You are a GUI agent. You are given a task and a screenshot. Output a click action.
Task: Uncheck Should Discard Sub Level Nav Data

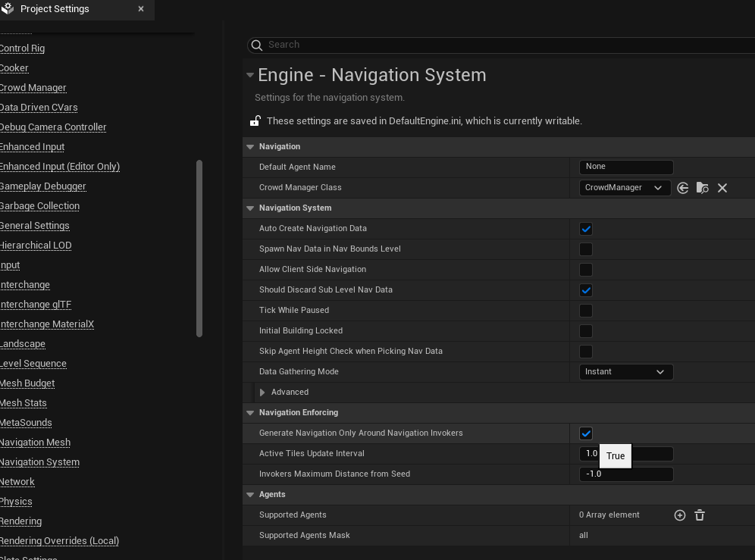click(585, 290)
